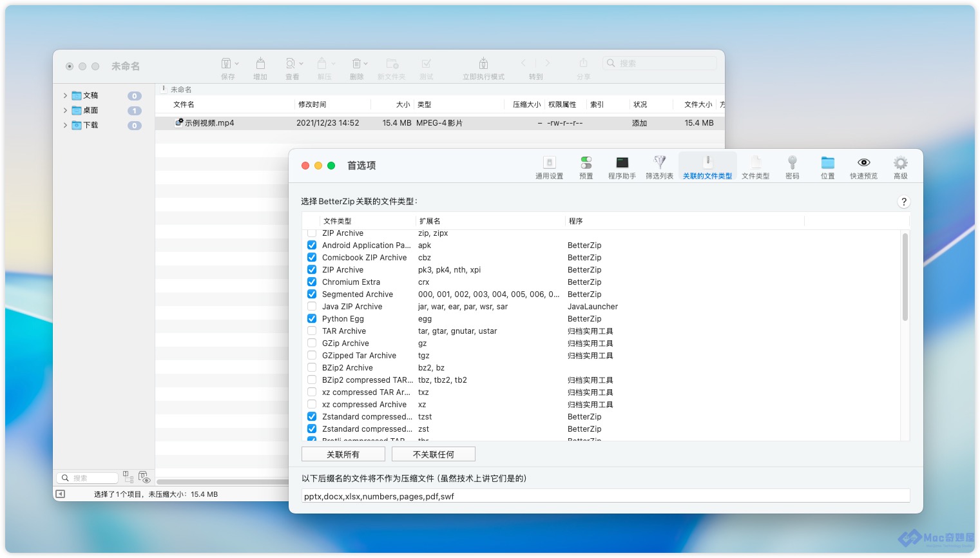The height and width of the screenshot is (558, 980).
Task: Uncheck Comicbook ZIP Archive checkbox
Action: [312, 257]
